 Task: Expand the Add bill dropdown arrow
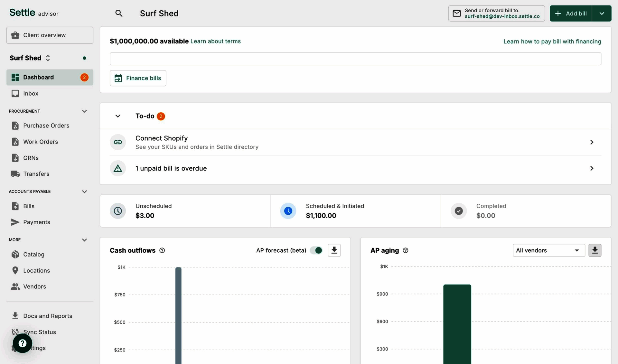coord(601,13)
